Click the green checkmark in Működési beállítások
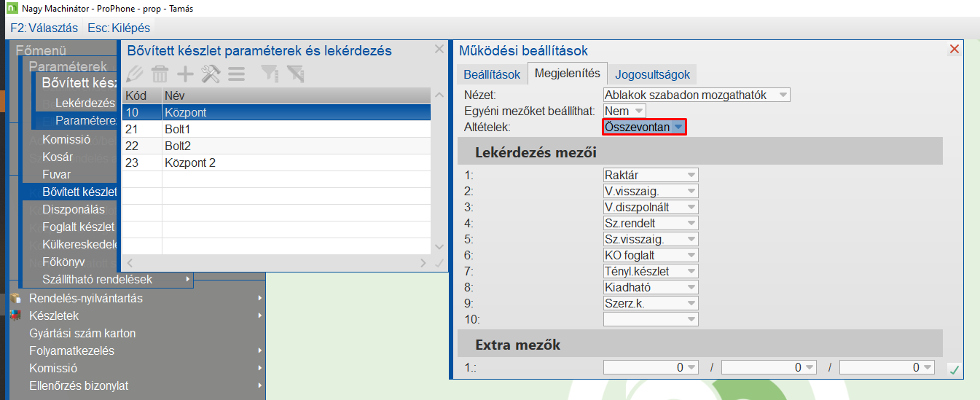 click(954, 370)
